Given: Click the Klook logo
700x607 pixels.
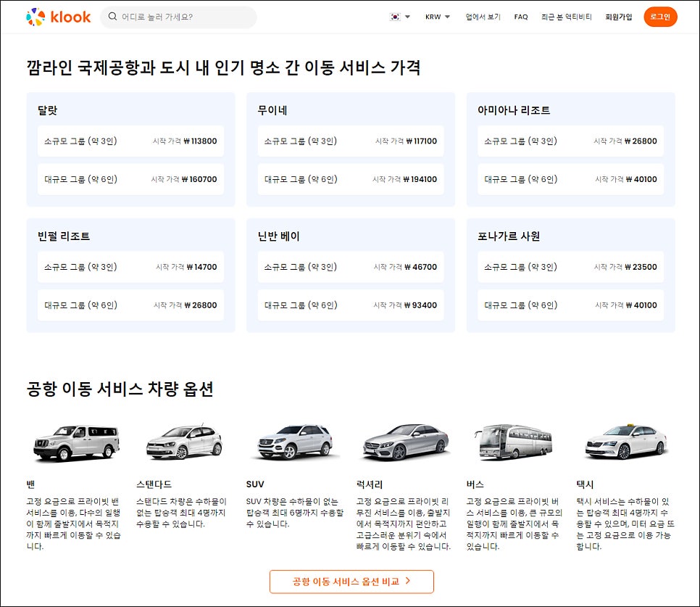Looking at the screenshot, I should coord(59,17).
